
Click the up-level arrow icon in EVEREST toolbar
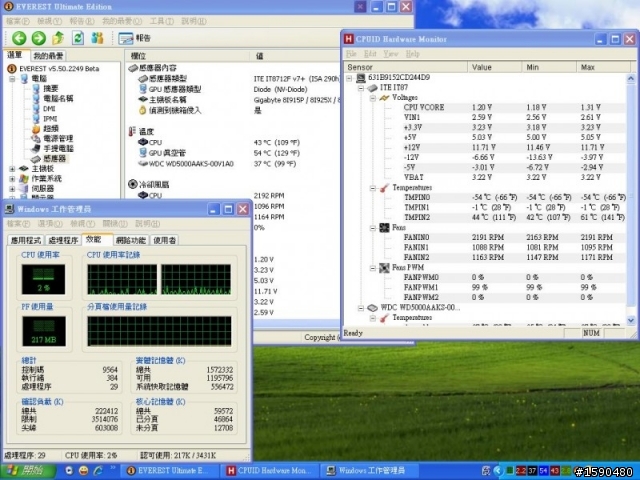58,38
